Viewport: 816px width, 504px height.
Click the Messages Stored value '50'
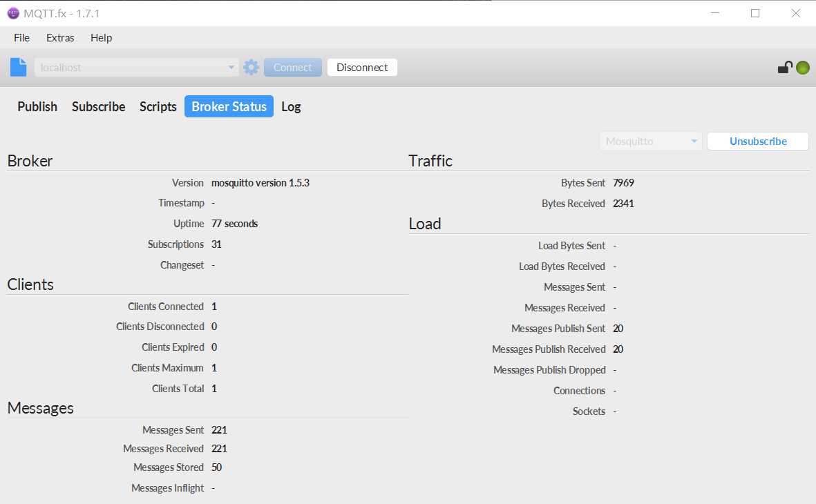coord(216,467)
